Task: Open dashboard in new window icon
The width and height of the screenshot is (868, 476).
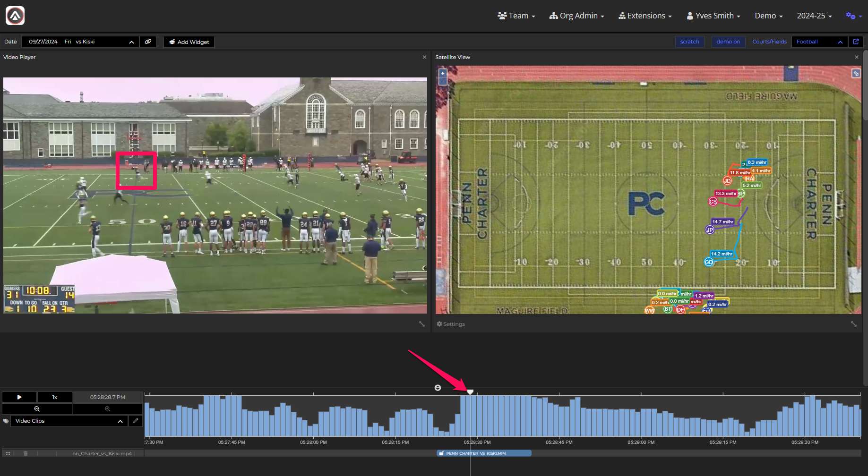Action: pos(856,42)
